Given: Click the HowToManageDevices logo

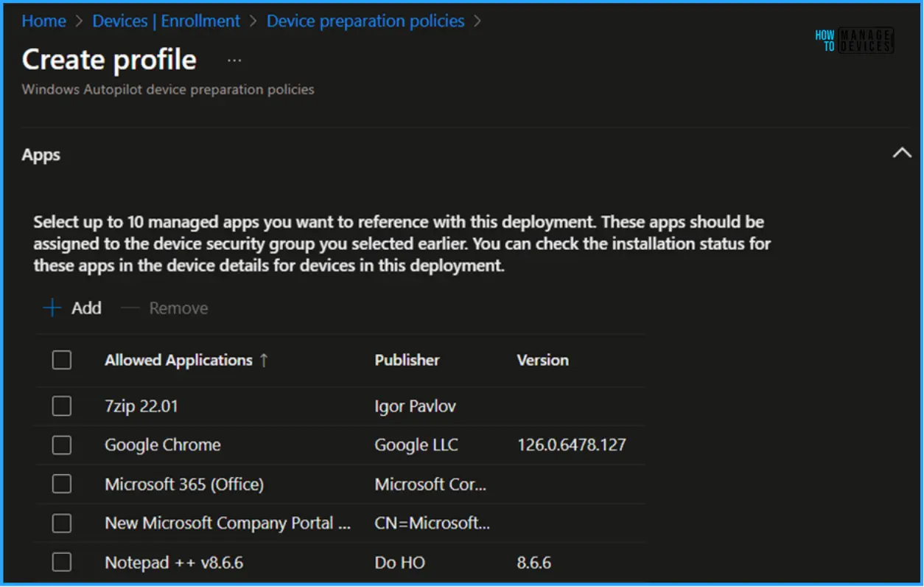Looking at the screenshot, I should click(855, 41).
